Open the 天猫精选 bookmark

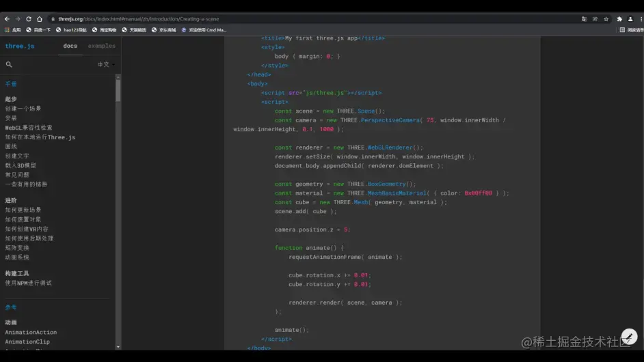[134, 30]
